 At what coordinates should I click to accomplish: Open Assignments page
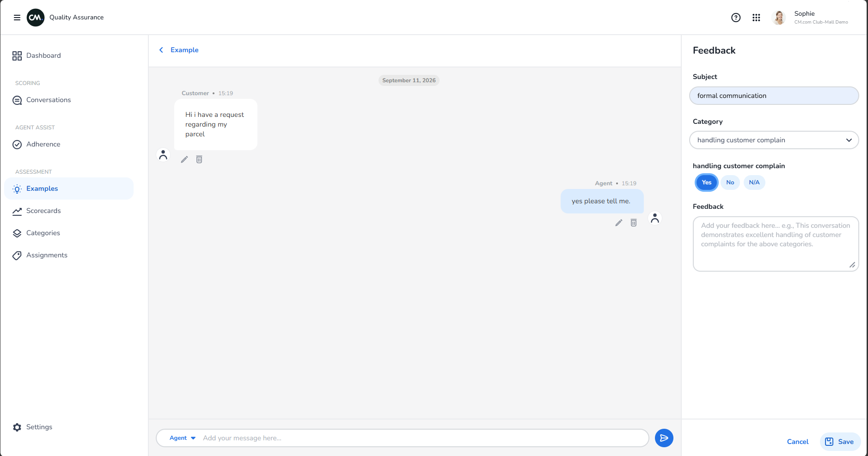(x=69, y=255)
